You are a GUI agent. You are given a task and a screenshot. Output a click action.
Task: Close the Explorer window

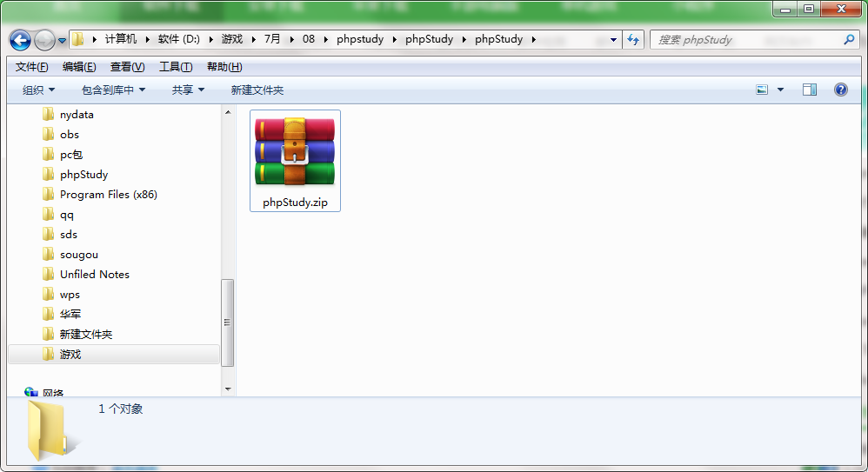(841, 10)
